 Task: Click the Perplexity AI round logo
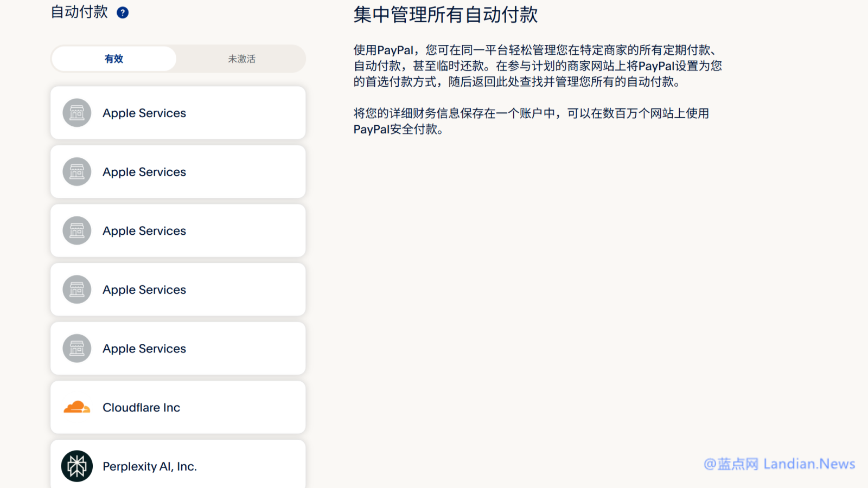click(77, 466)
